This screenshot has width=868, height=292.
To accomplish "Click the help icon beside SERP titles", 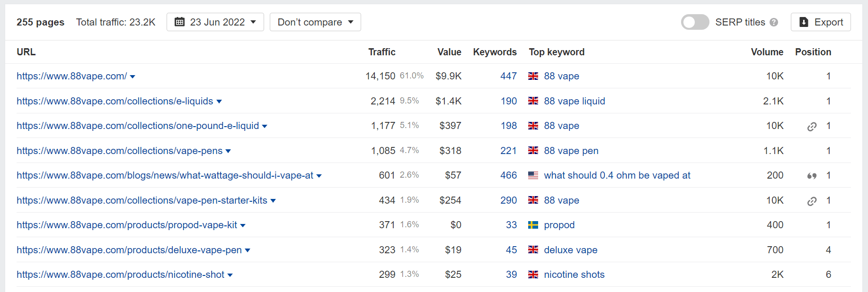I will point(774,22).
